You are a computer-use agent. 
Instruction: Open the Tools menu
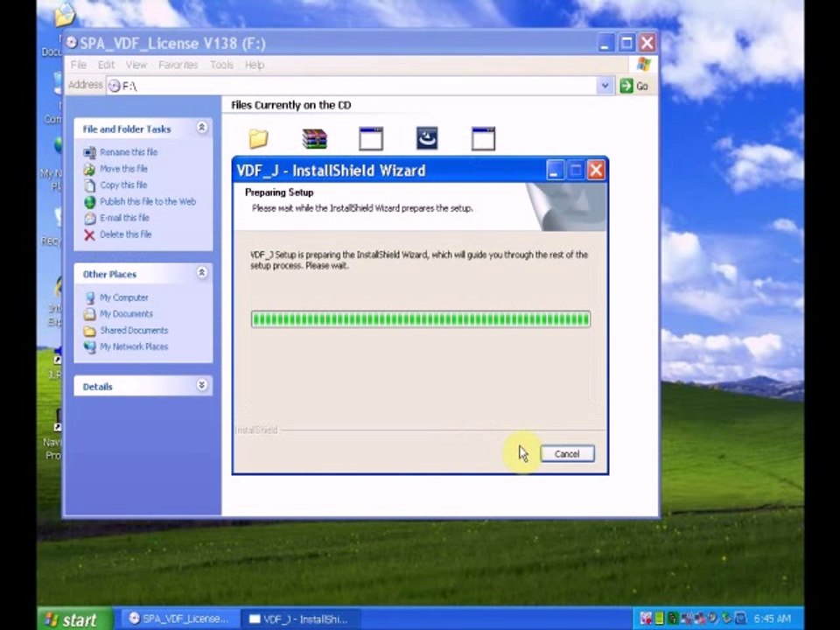click(221, 65)
